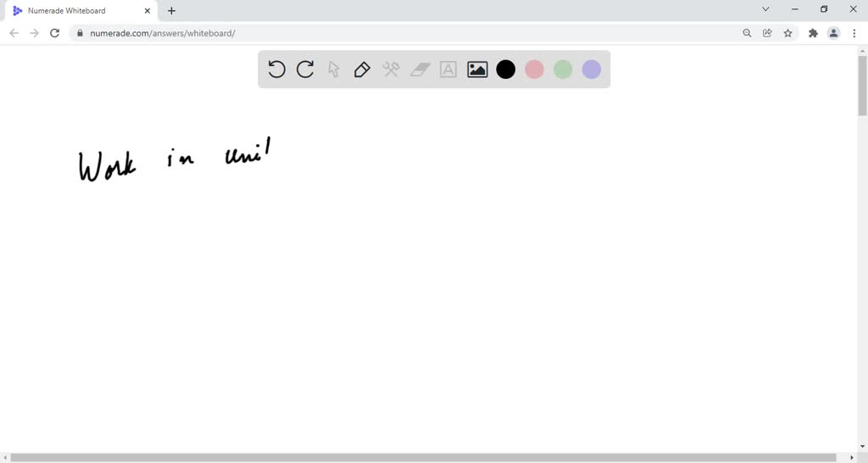Expand the tab search dropdown arrow
This screenshot has width=868, height=463.
coord(765,8)
